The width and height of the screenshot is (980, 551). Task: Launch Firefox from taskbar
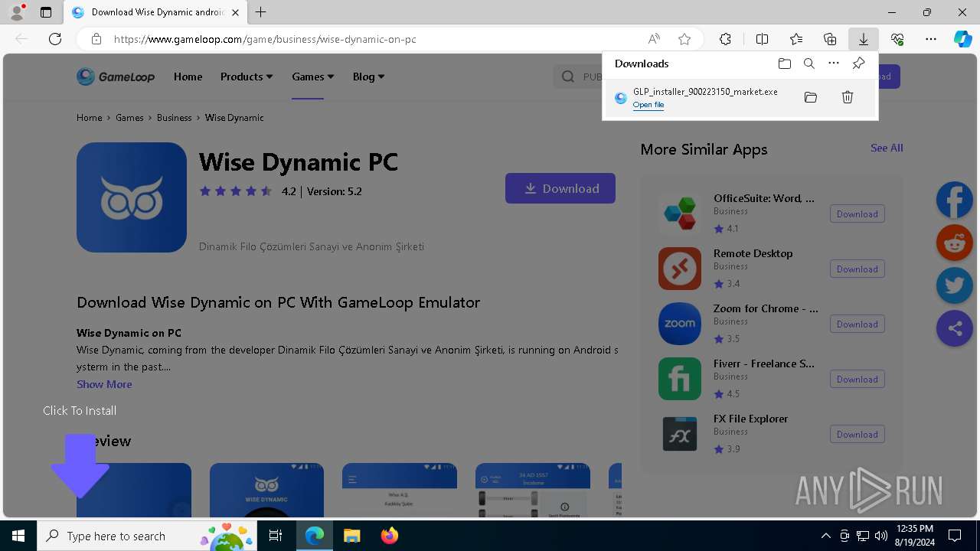pos(389,536)
